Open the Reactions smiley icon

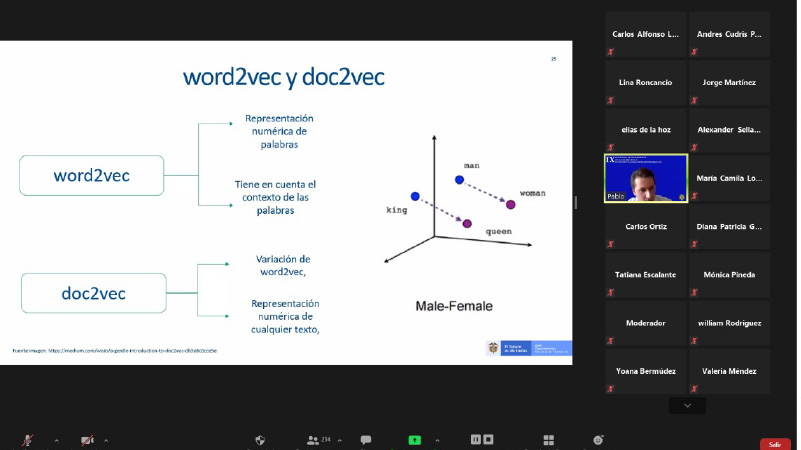click(x=598, y=440)
